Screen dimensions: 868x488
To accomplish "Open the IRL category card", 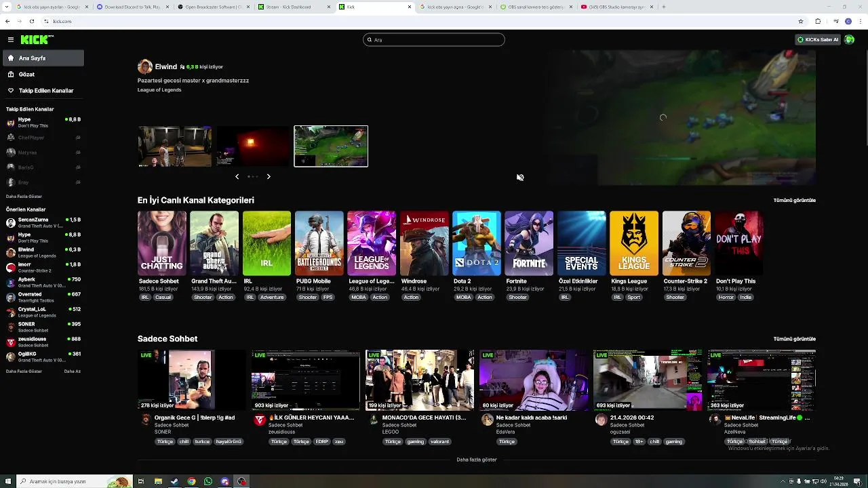I will 267,243.
